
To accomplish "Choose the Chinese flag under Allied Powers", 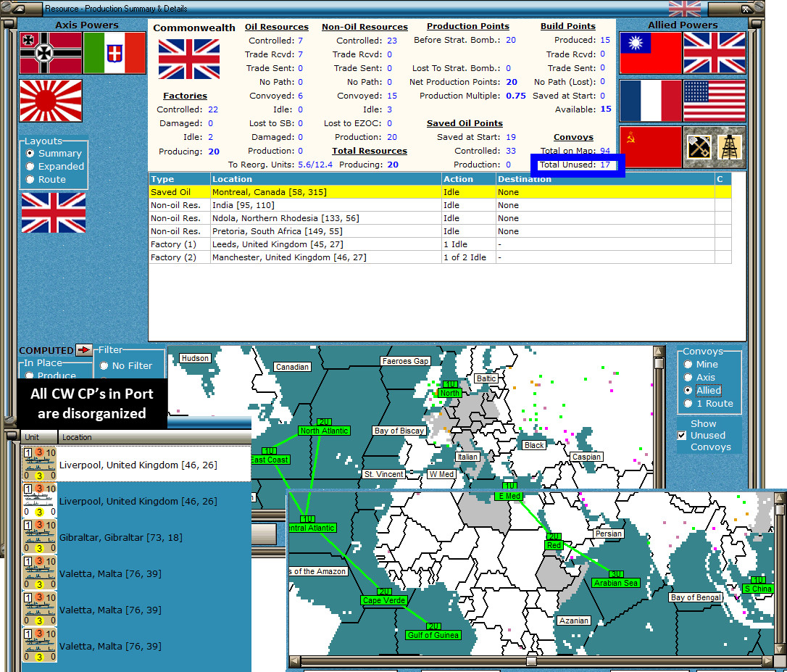I will [x=651, y=53].
